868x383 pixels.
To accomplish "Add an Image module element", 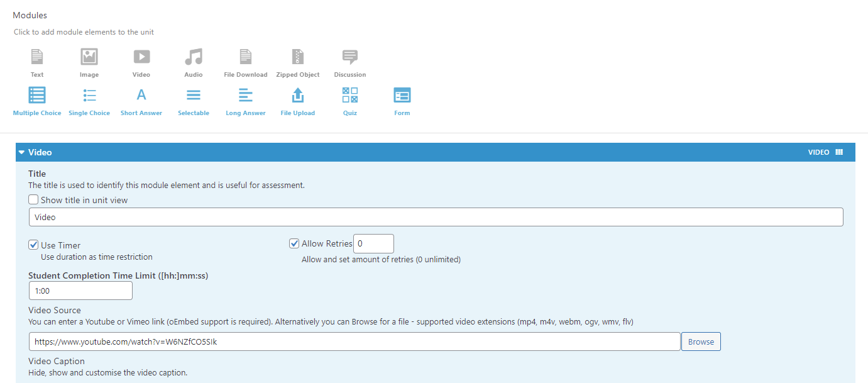I will pos(89,63).
